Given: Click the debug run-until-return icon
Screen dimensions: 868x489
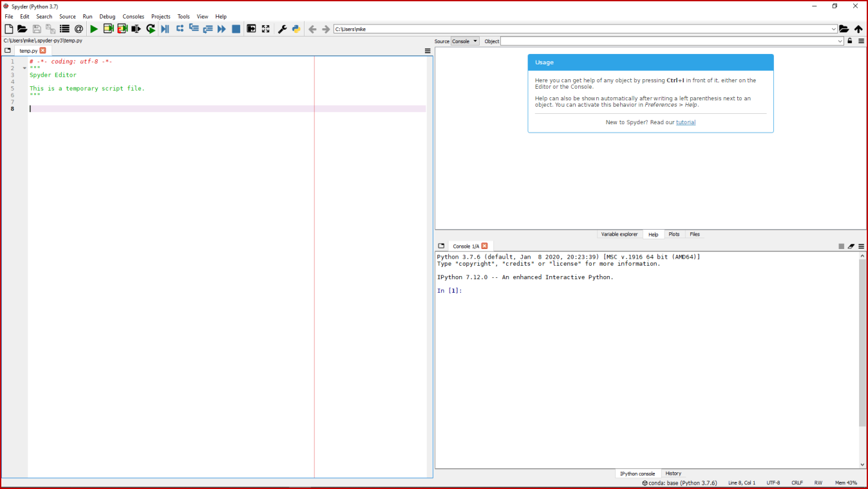Looking at the screenshot, I should (x=207, y=29).
